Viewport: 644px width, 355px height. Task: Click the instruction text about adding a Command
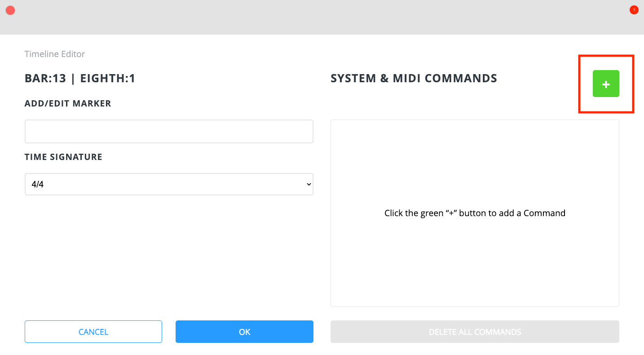click(x=475, y=213)
